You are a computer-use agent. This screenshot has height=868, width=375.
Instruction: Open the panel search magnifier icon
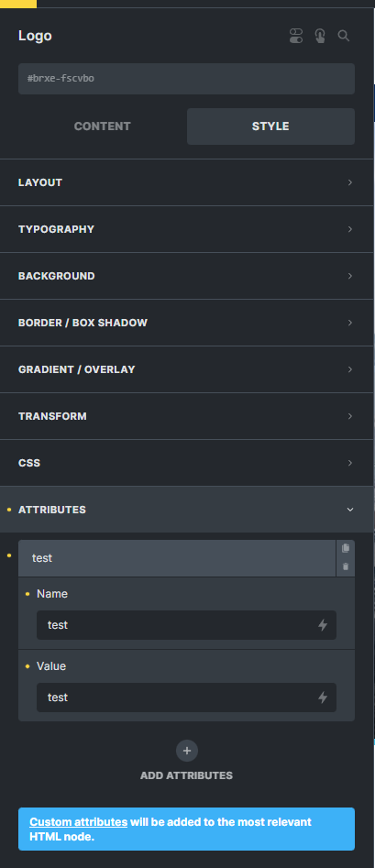point(344,36)
